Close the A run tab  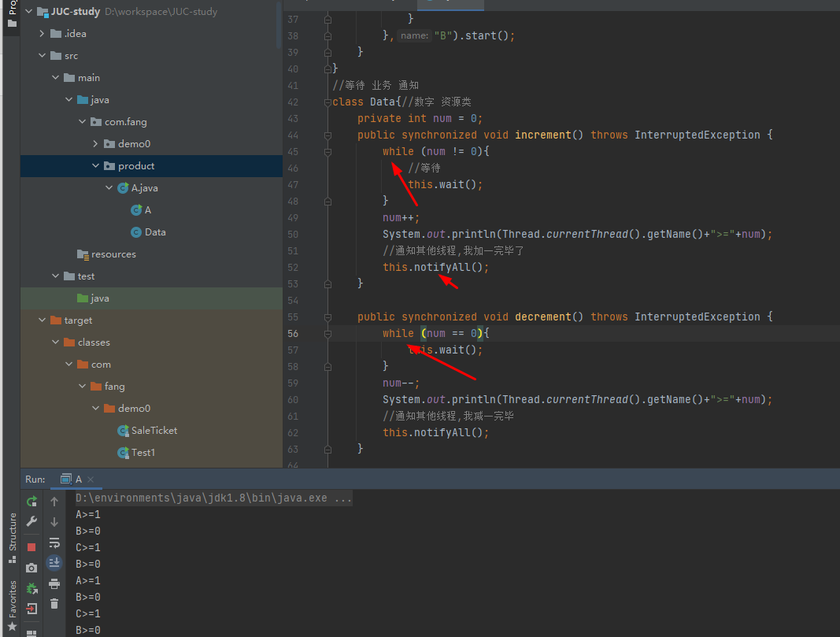(x=91, y=480)
